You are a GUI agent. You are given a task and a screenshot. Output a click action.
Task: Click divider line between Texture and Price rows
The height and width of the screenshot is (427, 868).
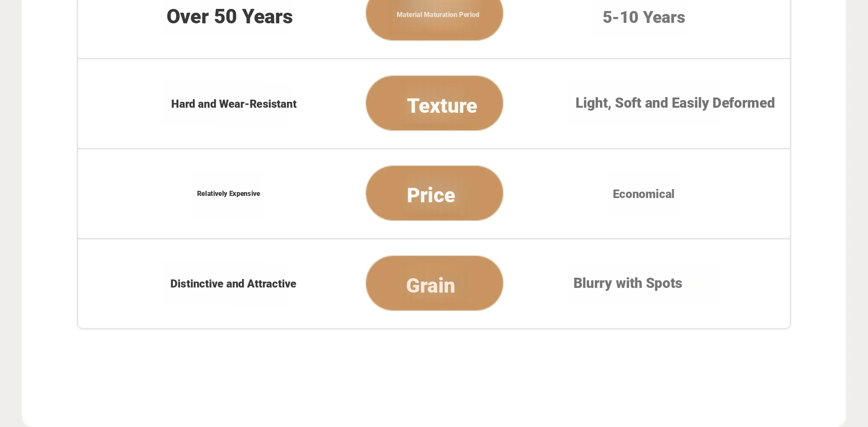point(434,148)
